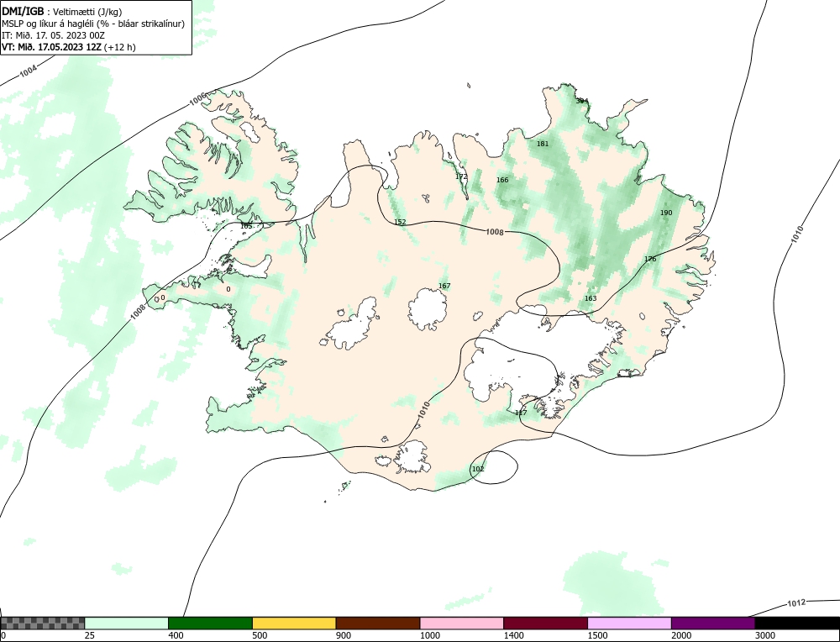
Task: Click the "1010" isobar label east of Iceland
Action: [x=798, y=234]
